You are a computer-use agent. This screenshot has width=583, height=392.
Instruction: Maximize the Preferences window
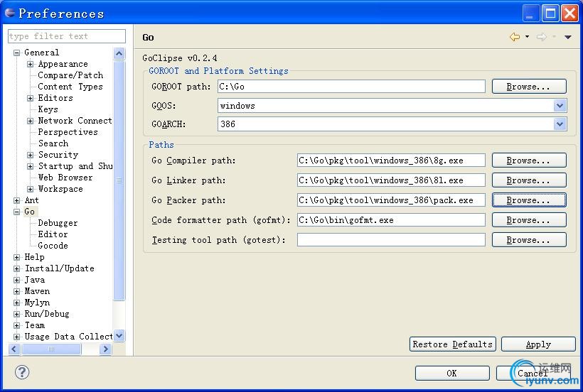[550, 13]
